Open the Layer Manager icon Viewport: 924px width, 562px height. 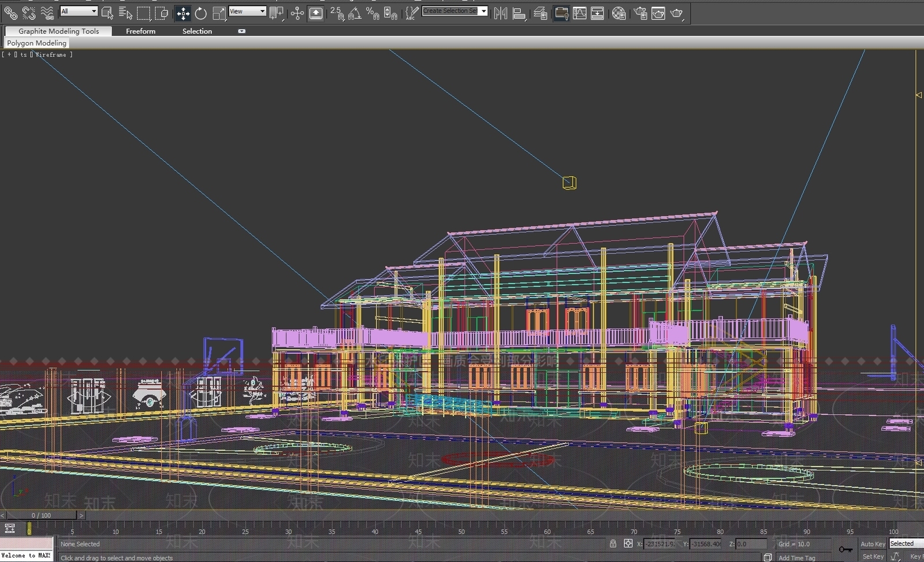541,13
